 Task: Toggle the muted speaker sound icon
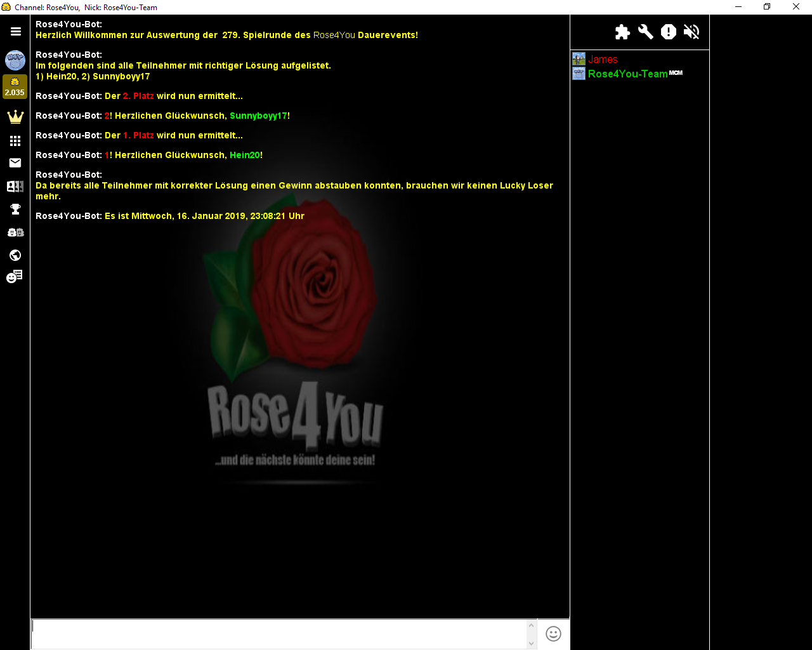(x=691, y=32)
